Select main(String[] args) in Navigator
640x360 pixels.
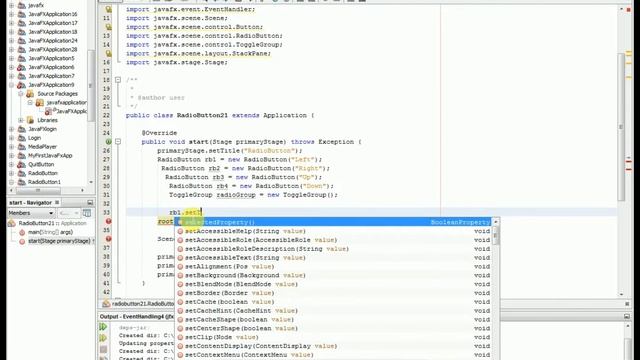(x=50, y=232)
